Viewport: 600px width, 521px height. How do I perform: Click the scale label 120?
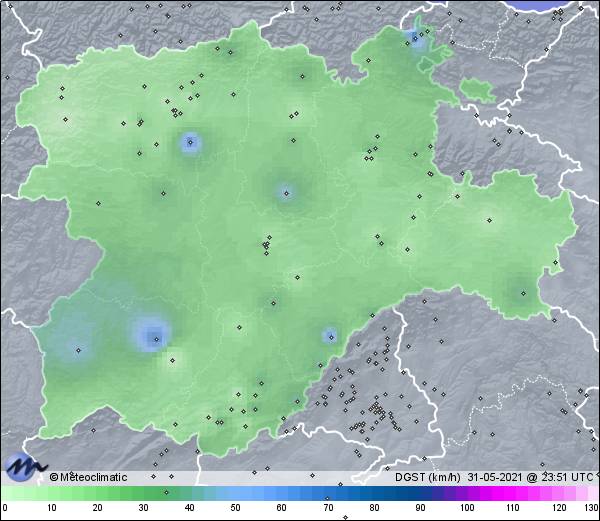pyautogui.click(x=559, y=508)
